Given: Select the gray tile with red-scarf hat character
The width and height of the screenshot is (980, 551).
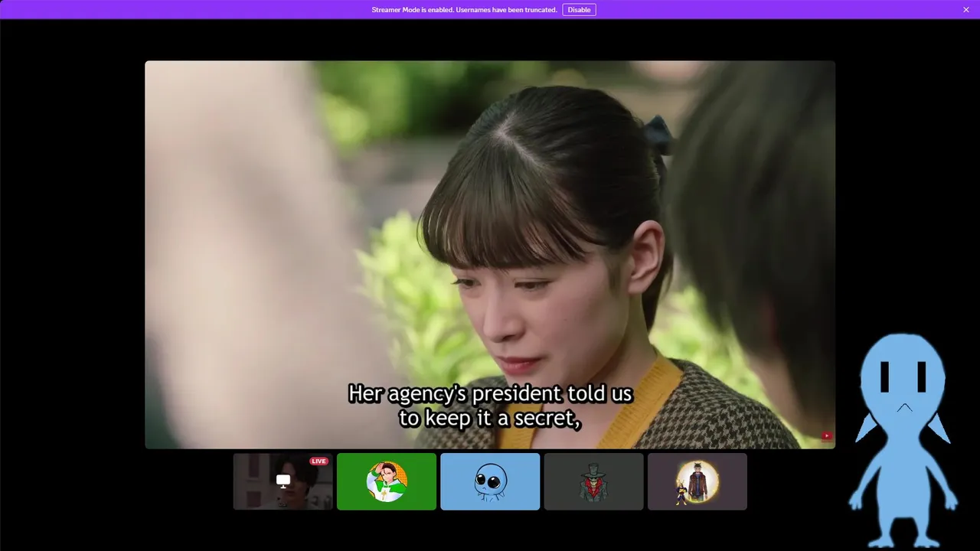Looking at the screenshot, I should tap(593, 481).
